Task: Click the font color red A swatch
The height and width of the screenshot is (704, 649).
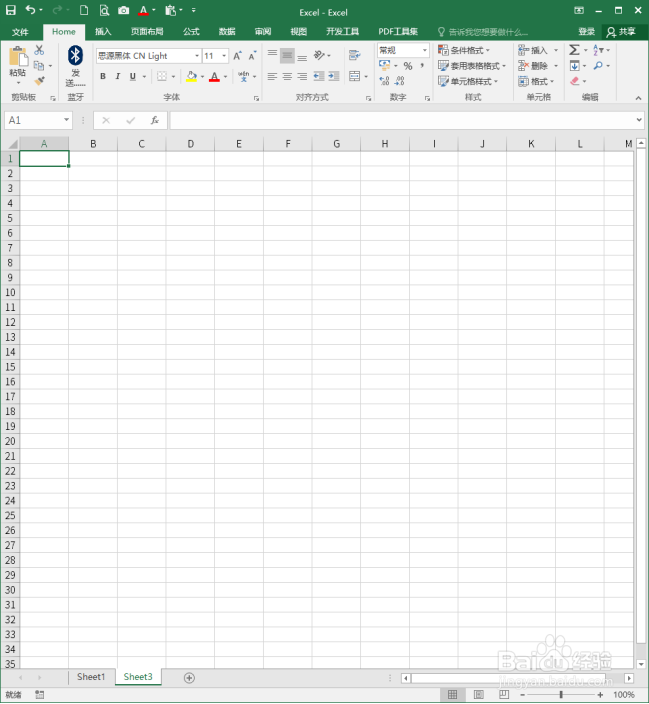Action: coord(215,77)
